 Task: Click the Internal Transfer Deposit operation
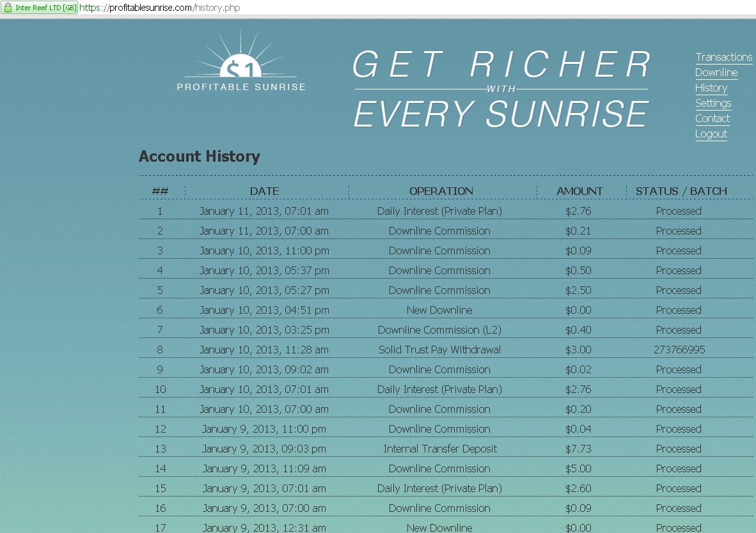point(440,449)
